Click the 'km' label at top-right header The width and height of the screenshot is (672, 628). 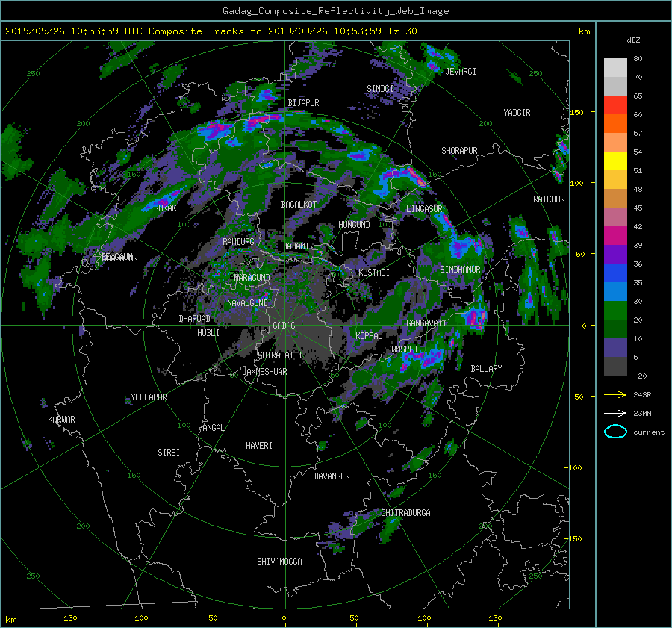[584, 31]
